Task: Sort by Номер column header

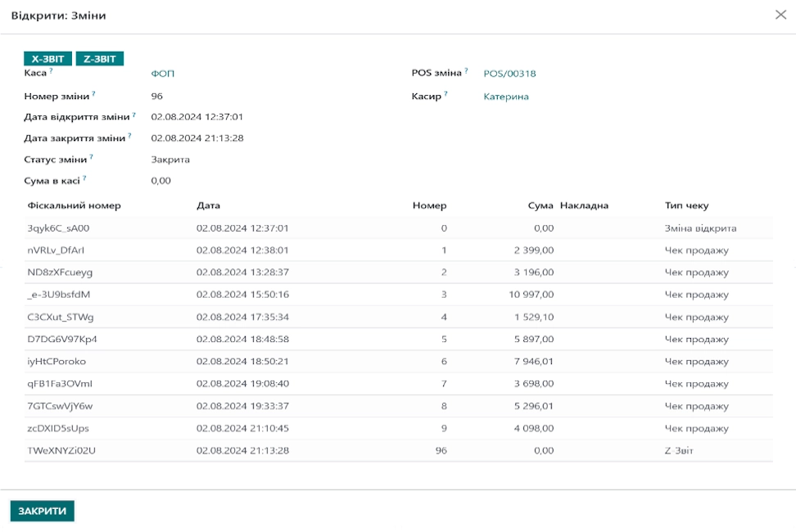Action: (x=429, y=205)
